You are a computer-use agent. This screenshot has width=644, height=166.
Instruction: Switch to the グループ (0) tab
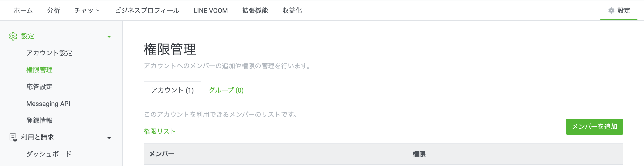226,90
